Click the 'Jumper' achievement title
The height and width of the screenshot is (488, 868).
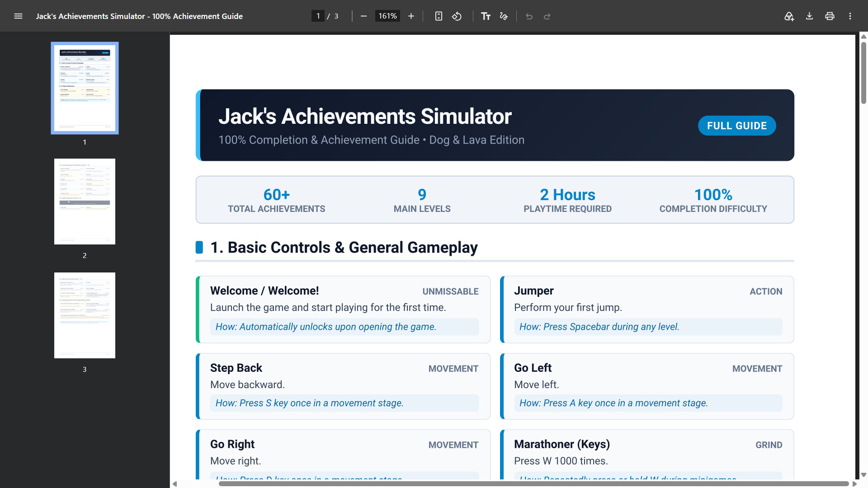(x=533, y=291)
